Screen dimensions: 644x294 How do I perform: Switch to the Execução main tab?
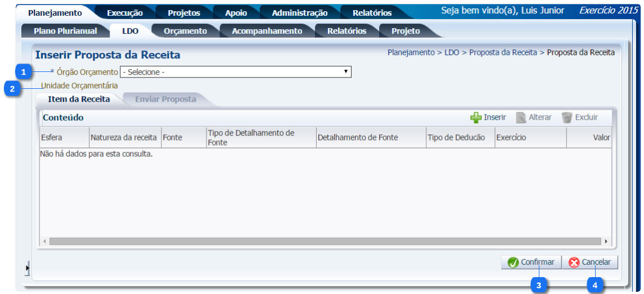(124, 13)
